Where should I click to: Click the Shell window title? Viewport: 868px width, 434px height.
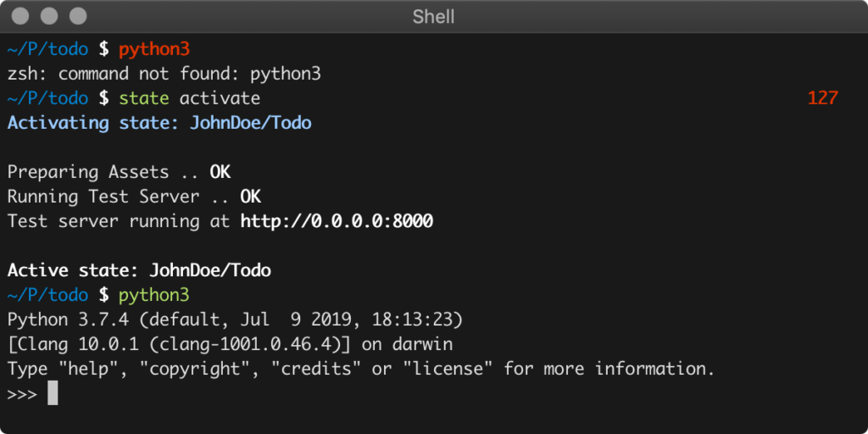tap(433, 17)
